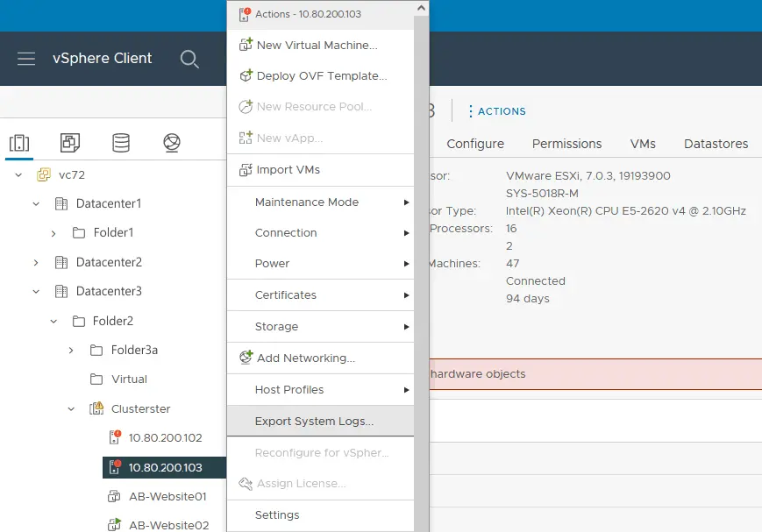Click the context menu vertical scrollbar
Image resolution: width=762 pixels, height=532 pixels.
[421, 273]
